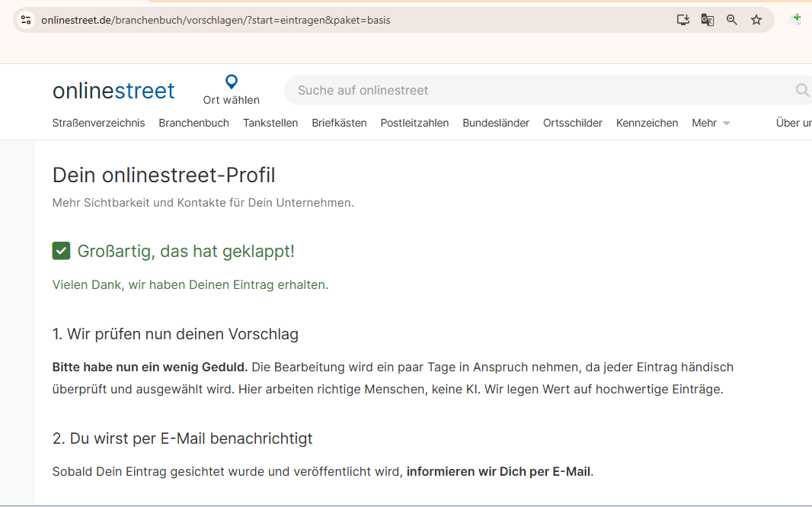The image size is (812, 507).
Task: Click the Vielen Dank confirmation text
Action: point(190,284)
